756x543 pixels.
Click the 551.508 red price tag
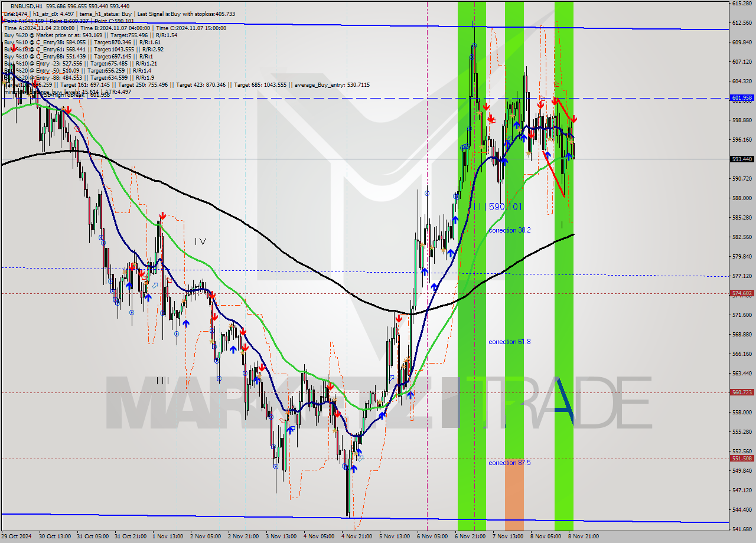742,459
